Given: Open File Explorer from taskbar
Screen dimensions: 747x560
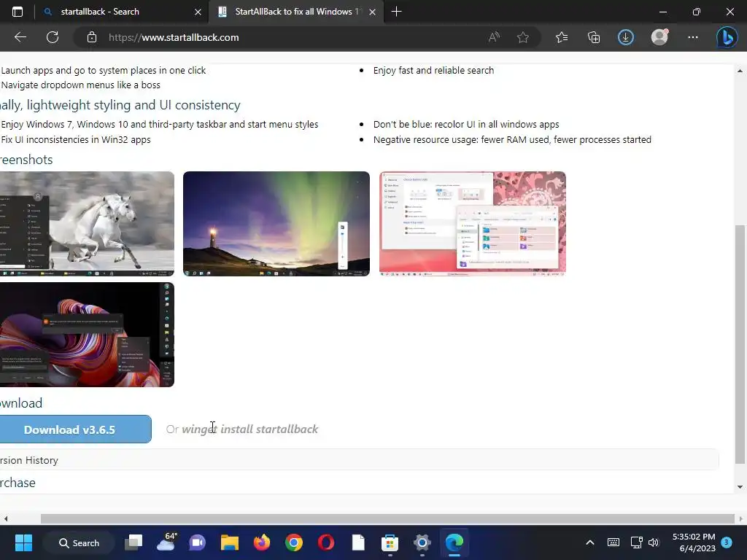Looking at the screenshot, I should click(x=230, y=542).
